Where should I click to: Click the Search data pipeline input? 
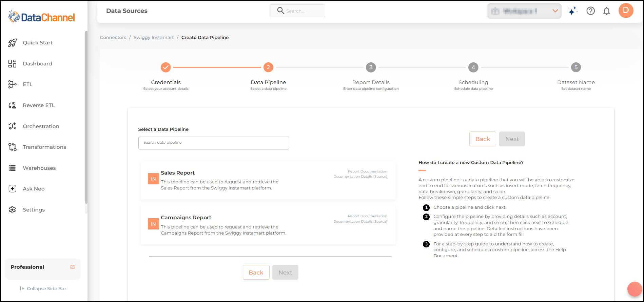214,143
